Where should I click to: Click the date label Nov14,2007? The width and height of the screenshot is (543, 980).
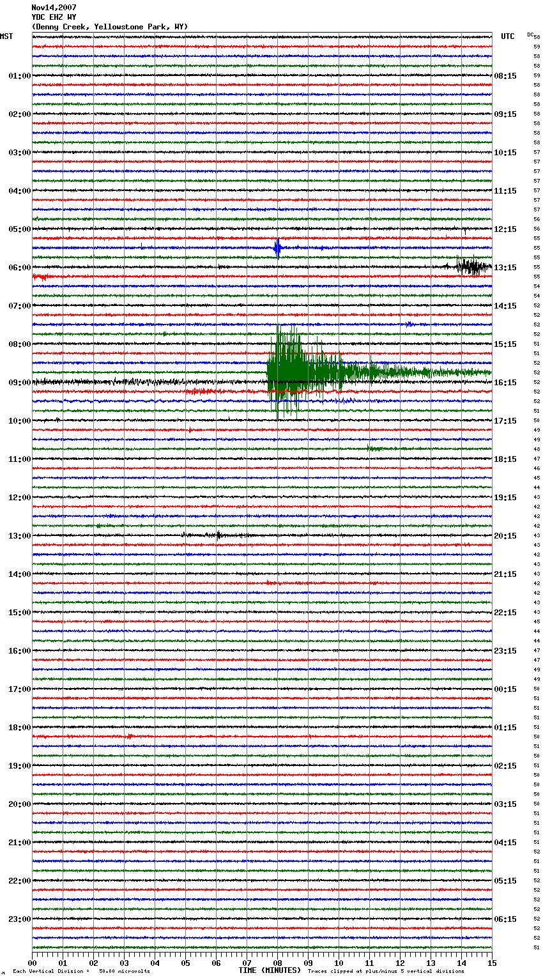click(x=54, y=8)
